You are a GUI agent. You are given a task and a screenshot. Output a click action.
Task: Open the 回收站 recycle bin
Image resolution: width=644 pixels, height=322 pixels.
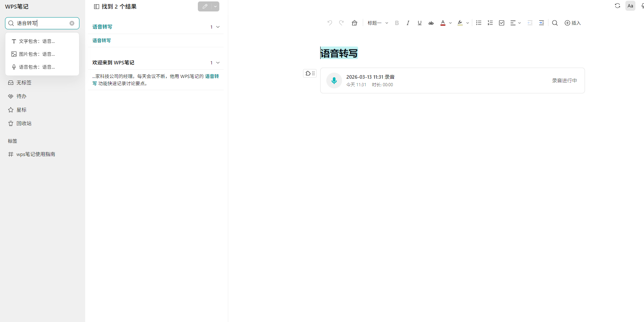coord(42,123)
